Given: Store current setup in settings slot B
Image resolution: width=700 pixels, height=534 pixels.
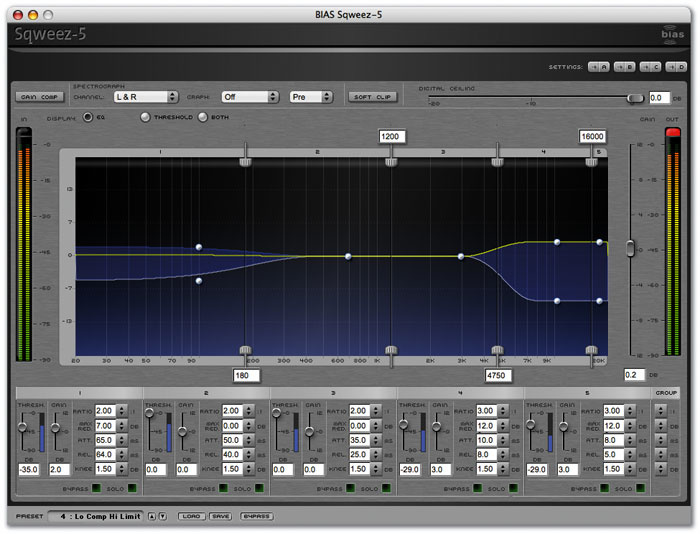Looking at the screenshot, I should [624, 67].
